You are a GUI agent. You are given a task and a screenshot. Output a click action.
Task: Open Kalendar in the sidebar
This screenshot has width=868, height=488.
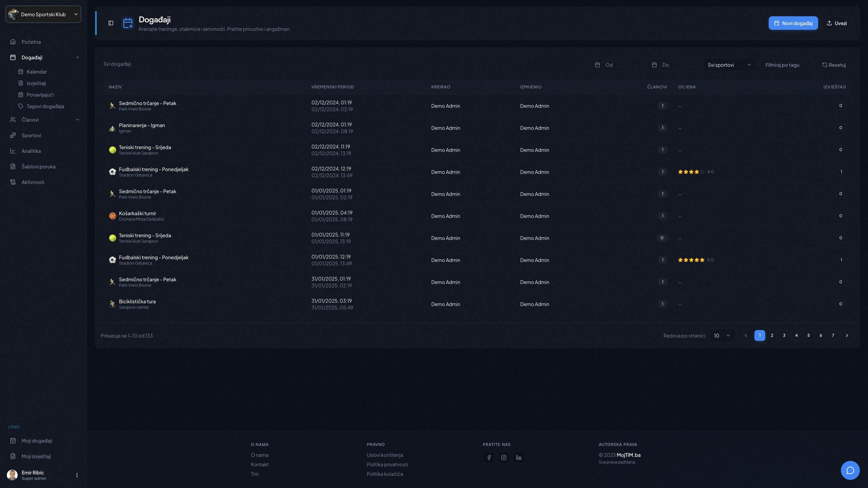pyautogui.click(x=37, y=72)
